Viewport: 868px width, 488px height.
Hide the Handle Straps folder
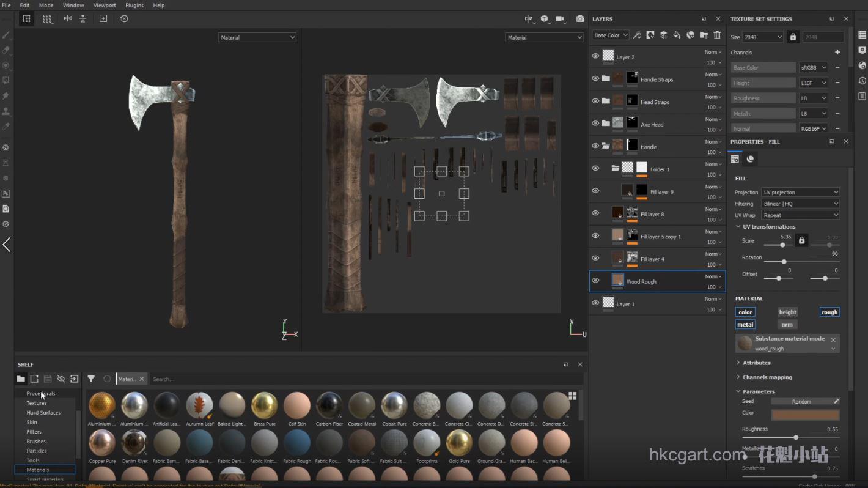coord(595,79)
